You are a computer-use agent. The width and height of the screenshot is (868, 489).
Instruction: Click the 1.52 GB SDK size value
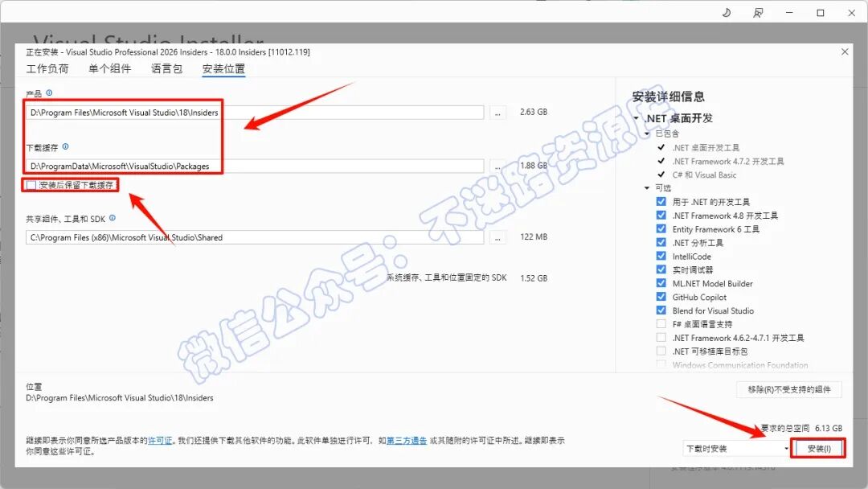(x=534, y=278)
